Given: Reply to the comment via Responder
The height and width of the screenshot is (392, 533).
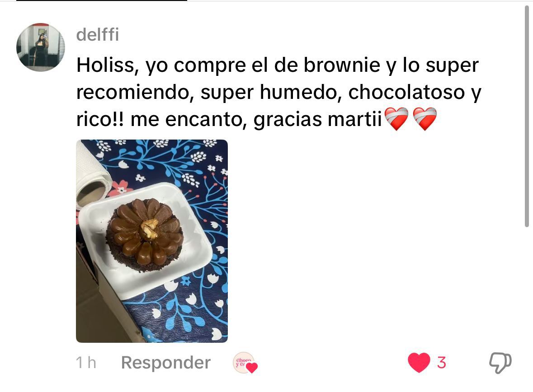Looking at the screenshot, I should 166,363.
